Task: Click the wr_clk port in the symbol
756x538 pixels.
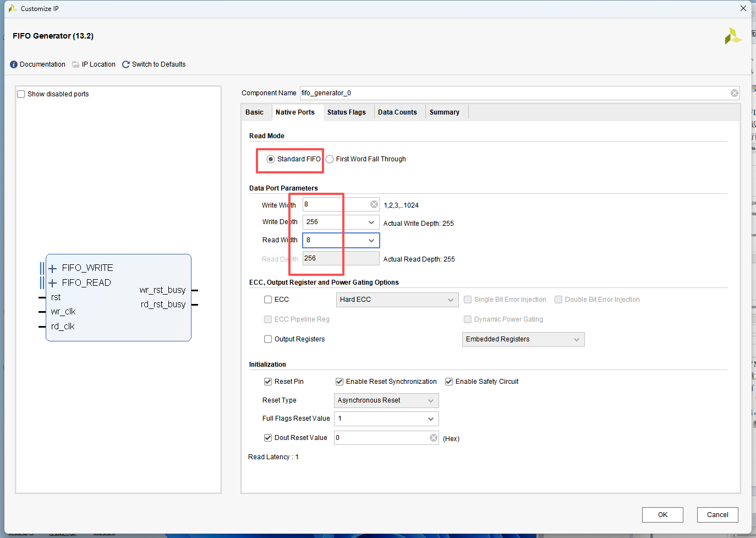Action: coord(63,312)
